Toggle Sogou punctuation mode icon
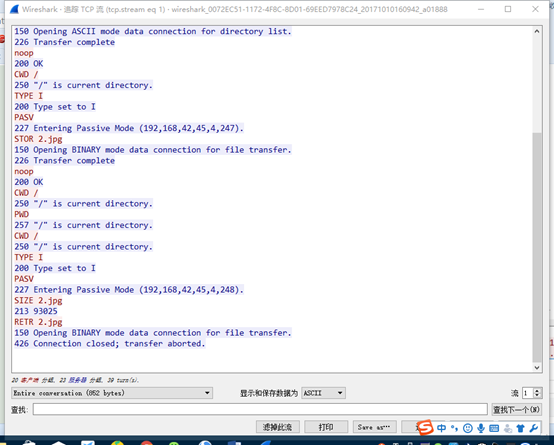 (x=454, y=428)
